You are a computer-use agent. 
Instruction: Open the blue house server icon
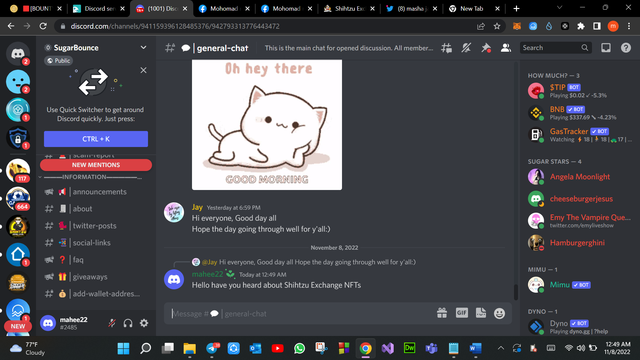click(18, 254)
